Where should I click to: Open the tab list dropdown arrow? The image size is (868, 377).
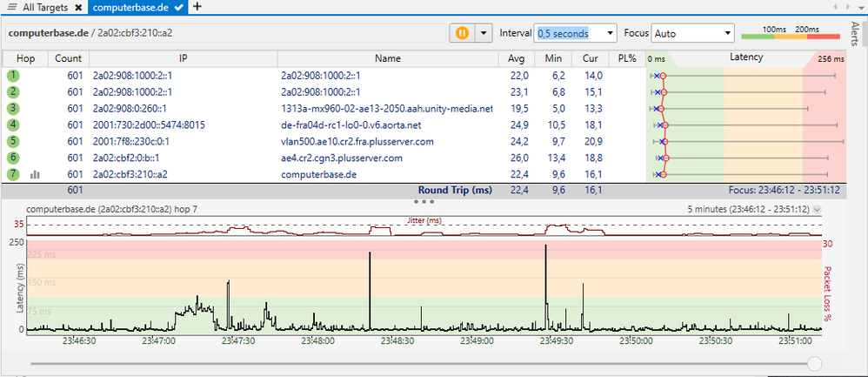click(x=863, y=7)
